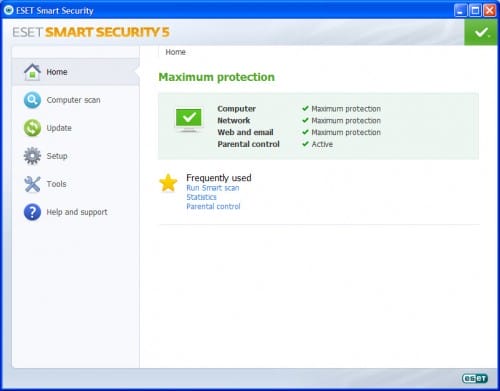The image size is (500, 391).
Task: Maximize the ESET Smart Security window
Action: click(475, 10)
